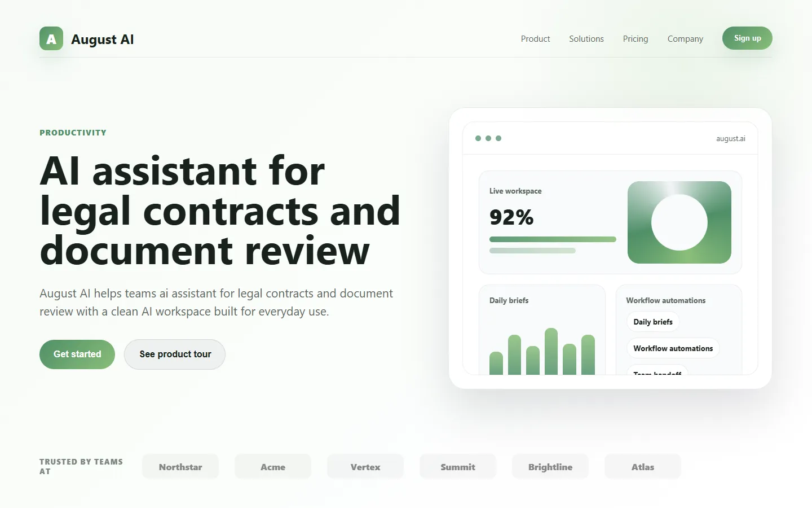Click the Daily briefs pill tag

pyautogui.click(x=653, y=322)
